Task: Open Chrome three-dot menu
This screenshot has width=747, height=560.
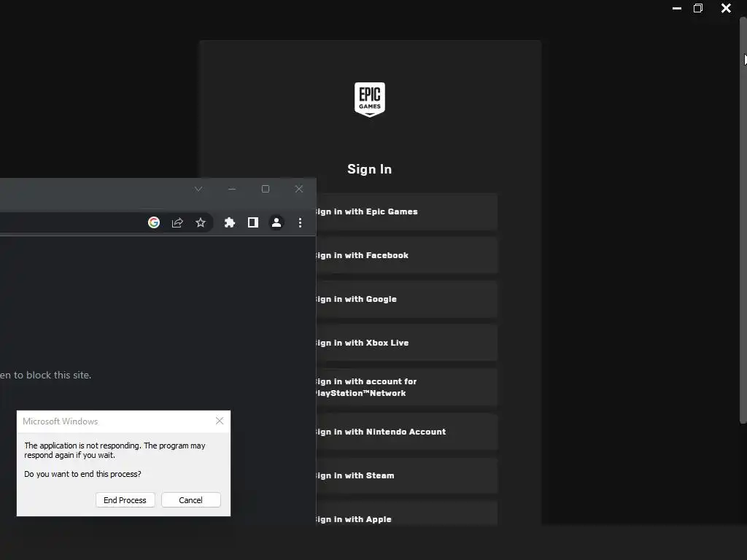Action: click(x=300, y=222)
